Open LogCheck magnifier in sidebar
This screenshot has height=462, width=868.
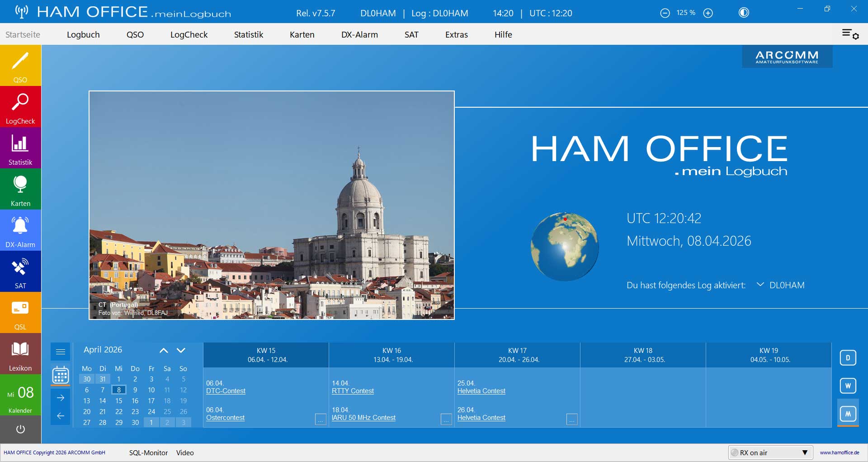[x=20, y=107]
